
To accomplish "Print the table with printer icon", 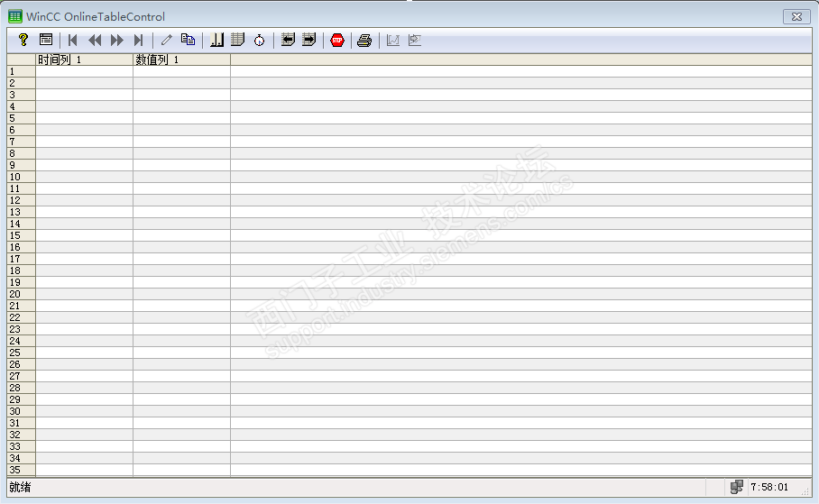I will pyautogui.click(x=364, y=41).
